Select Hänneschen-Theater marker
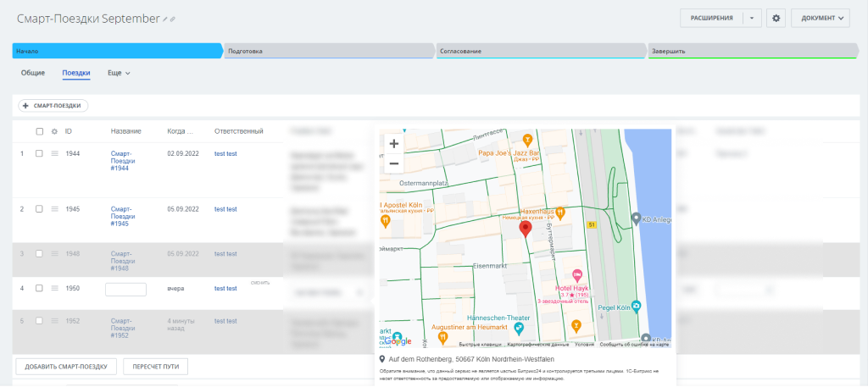The height and width of the screenshot is (387, 868). [518, 329]
